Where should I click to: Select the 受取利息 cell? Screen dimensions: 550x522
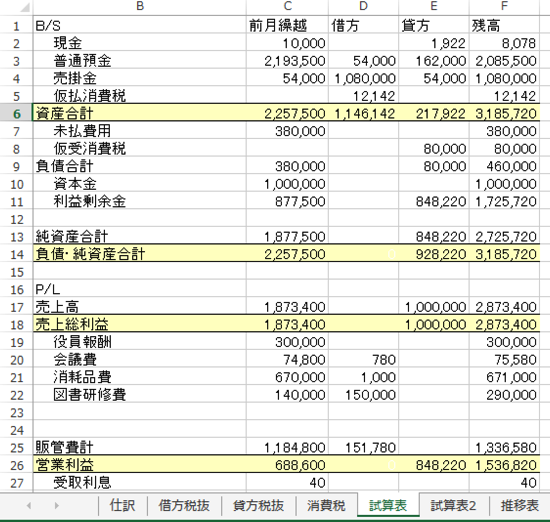pos(140,482)
